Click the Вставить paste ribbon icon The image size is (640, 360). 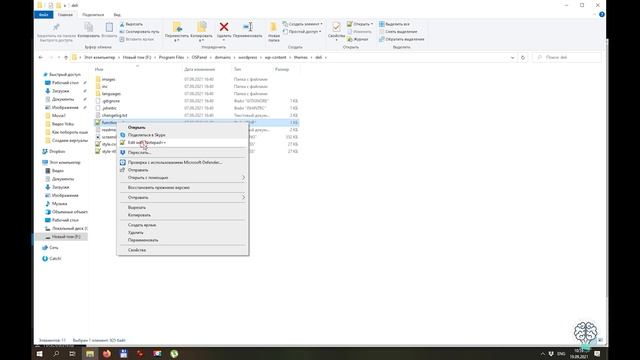(109, 27)
